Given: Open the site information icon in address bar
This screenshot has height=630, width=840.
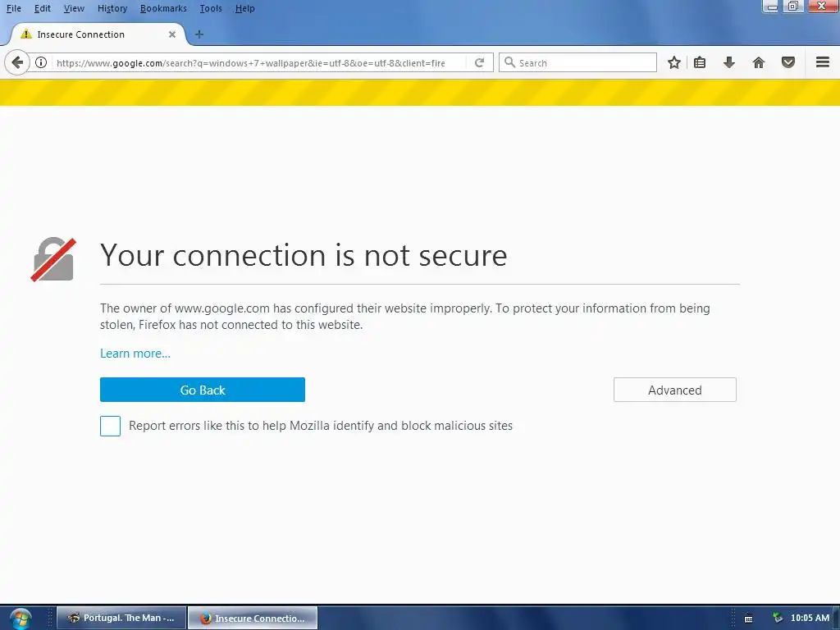Looking at the screenshot, I should pos(41,62).
